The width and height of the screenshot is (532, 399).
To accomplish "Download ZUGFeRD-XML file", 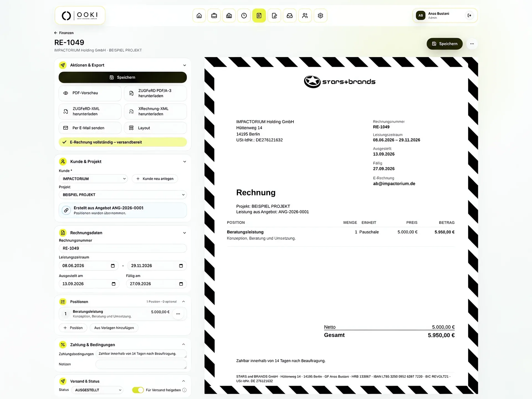I will click(x=90, y=111).
